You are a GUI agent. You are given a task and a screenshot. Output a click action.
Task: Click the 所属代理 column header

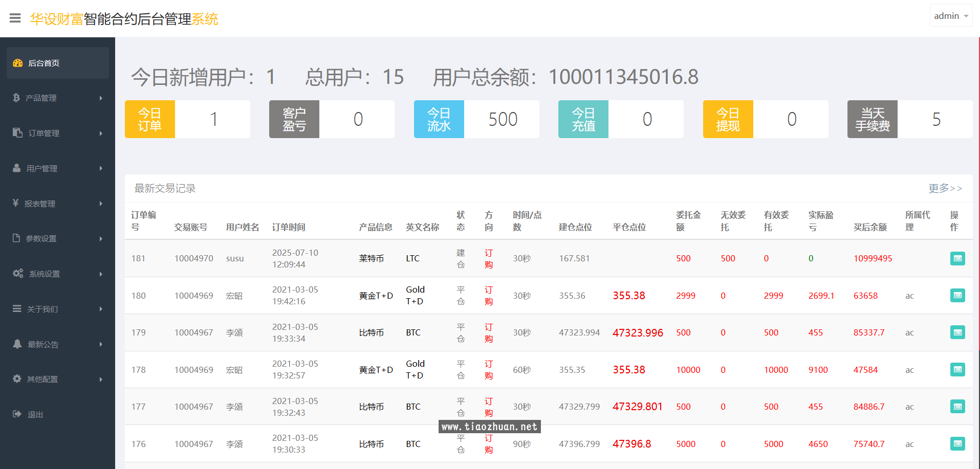click(x=918, y=221)
